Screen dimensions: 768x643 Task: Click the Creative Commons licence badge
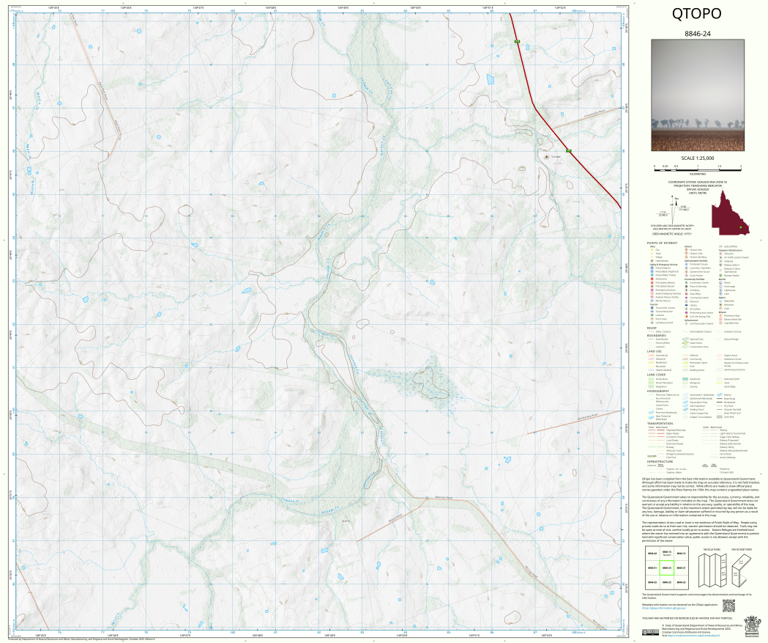651,632
